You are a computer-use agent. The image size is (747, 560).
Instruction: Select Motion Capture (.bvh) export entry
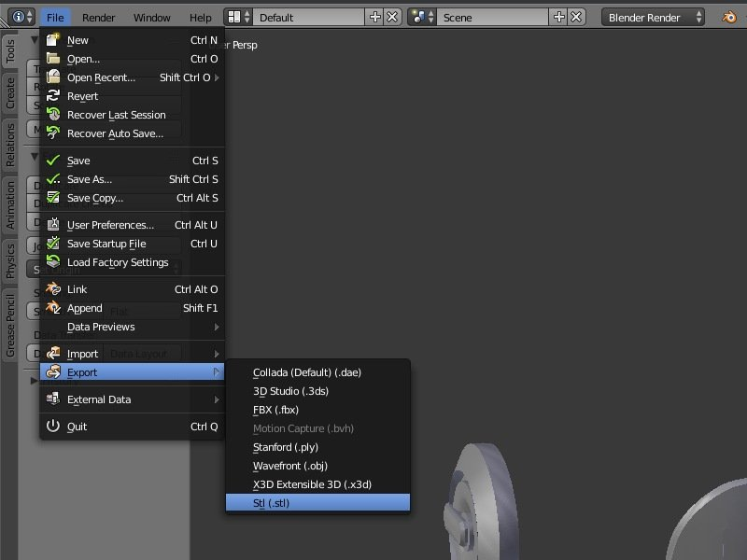(x=317, y=428)
